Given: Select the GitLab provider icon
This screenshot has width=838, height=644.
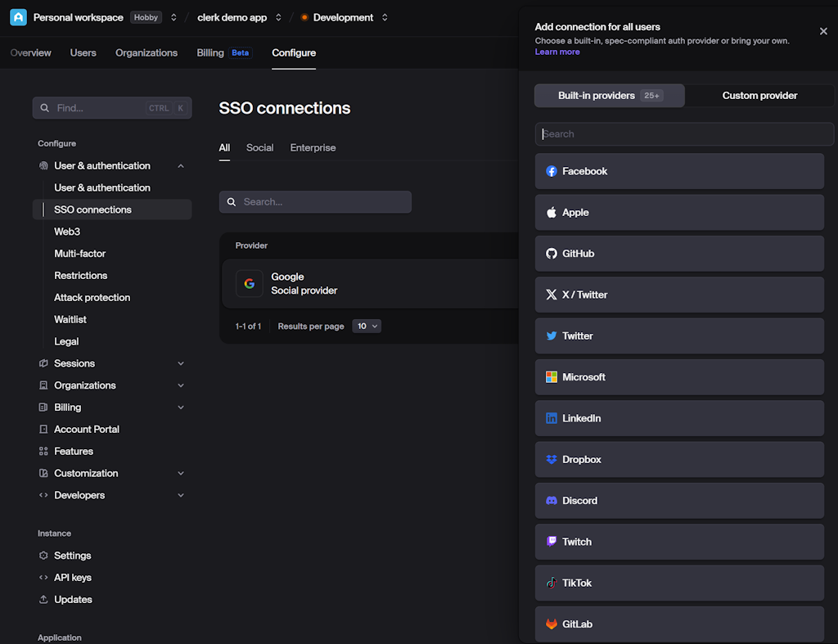Looking at the screenshot, I should (x=550, y=624).
